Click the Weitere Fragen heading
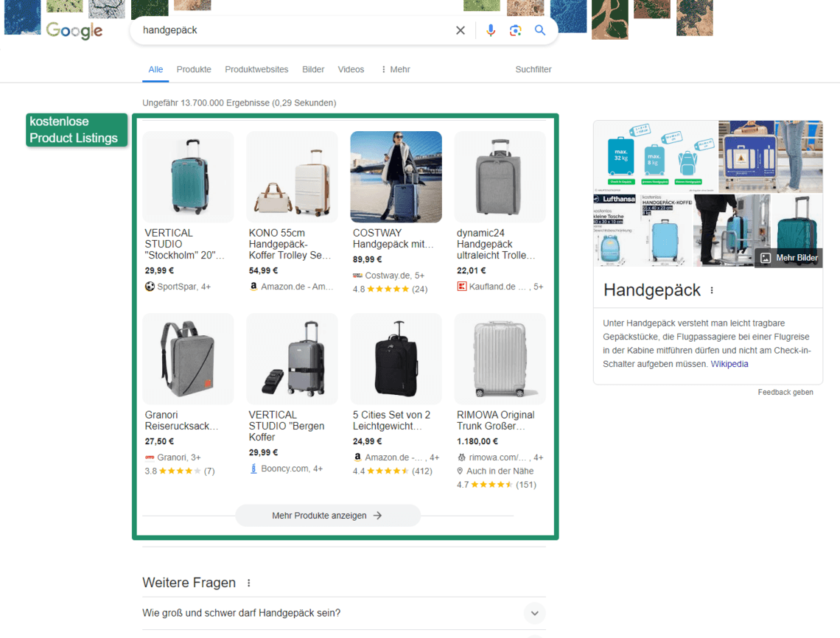 click(x=189, y=583)
